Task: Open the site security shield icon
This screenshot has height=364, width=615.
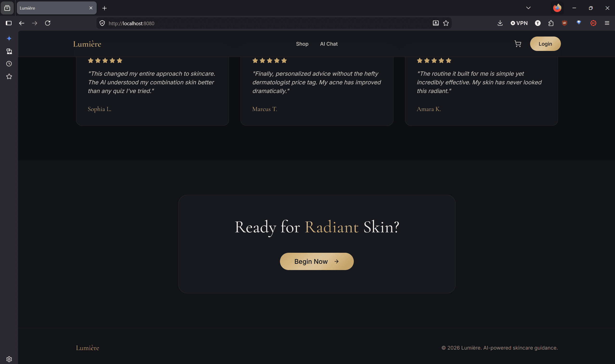Action: [102, 23]
